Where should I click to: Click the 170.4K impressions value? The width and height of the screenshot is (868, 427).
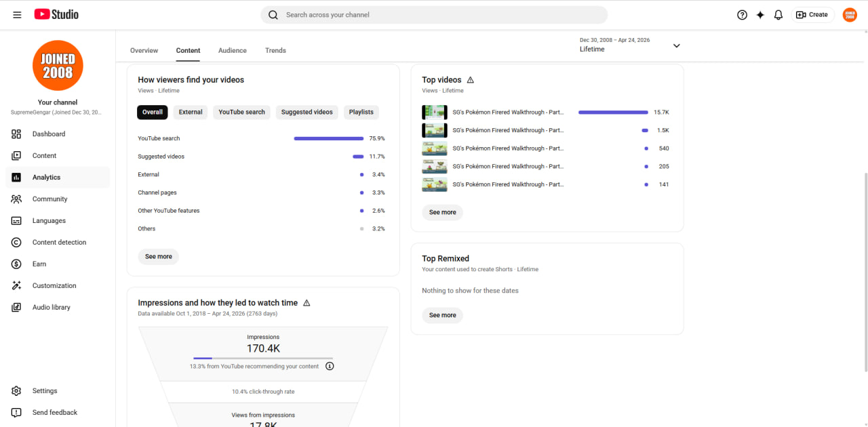point(263,349)
